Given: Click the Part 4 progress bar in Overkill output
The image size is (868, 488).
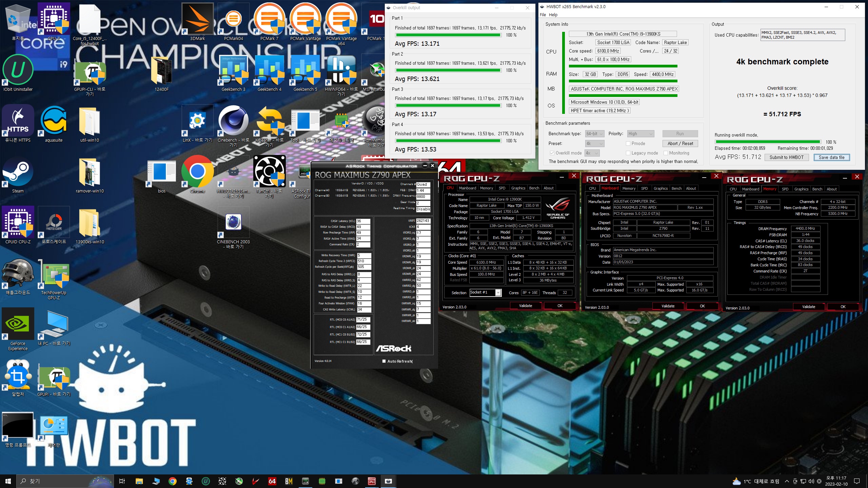Looking at the screenshot, I should coord(448,141).
